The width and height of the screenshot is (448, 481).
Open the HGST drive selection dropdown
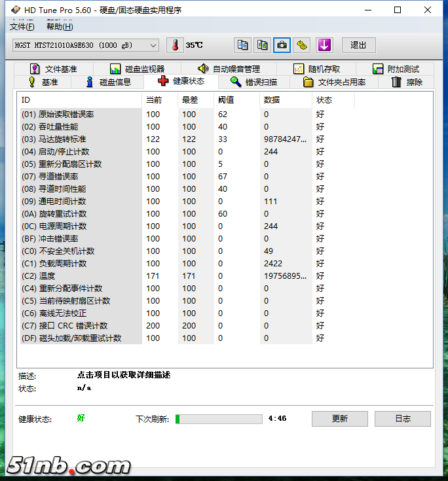pos(86,45)
